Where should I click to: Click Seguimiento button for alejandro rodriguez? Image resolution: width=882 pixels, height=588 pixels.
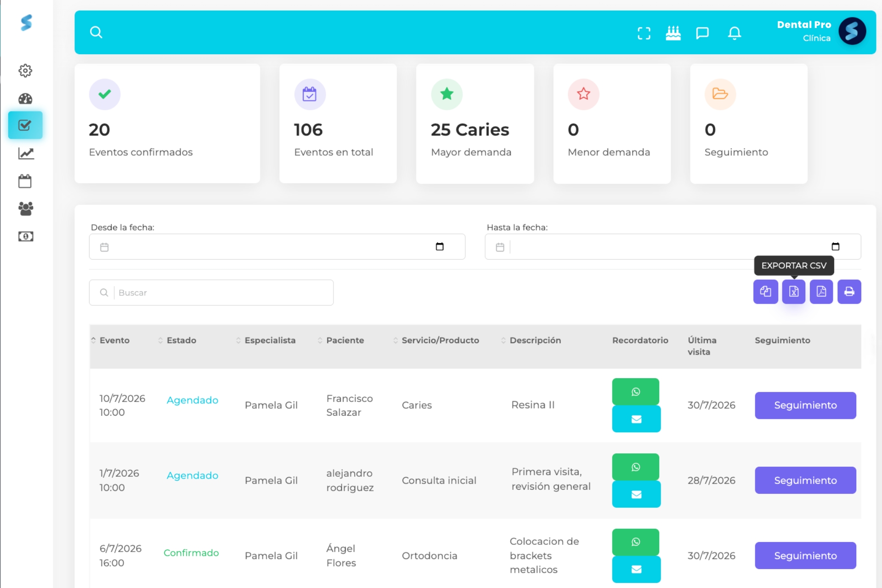(805, 481)
